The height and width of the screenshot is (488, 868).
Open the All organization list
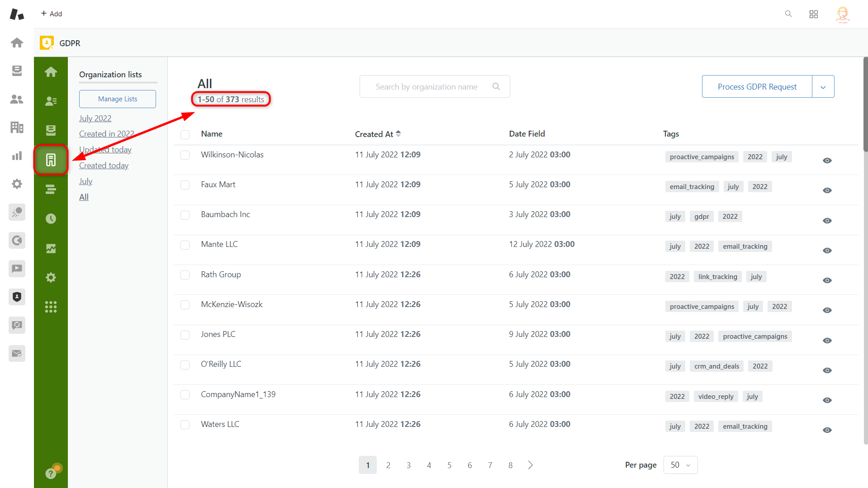[x=84, y=197]
